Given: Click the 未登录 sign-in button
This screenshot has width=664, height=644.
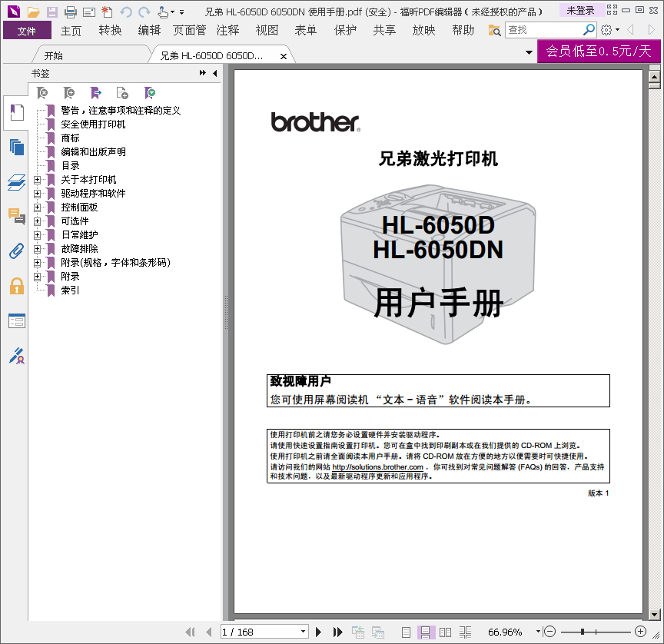Looking at the screenshot, I should 580,10.
